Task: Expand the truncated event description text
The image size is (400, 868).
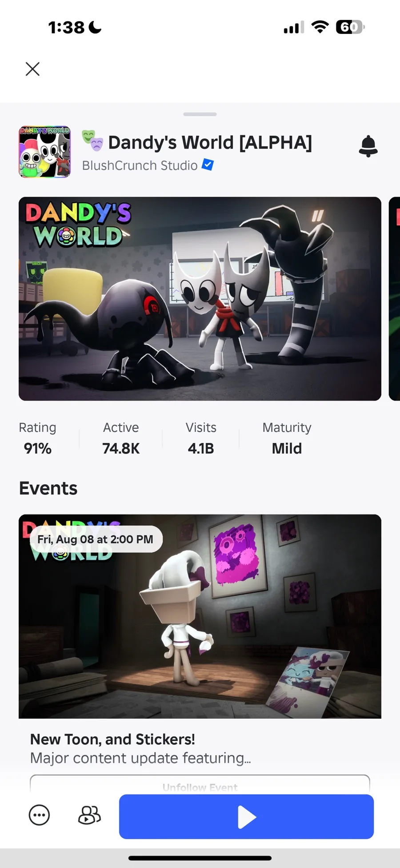Action: coord(140,758)
